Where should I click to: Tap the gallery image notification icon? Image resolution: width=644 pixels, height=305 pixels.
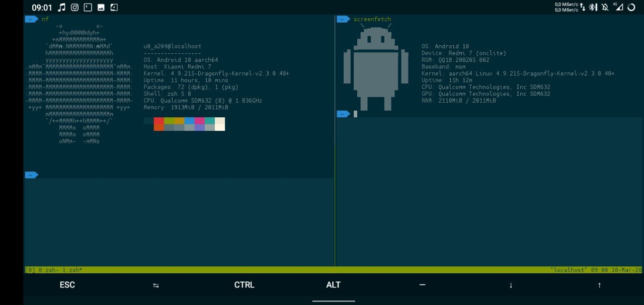101,7
